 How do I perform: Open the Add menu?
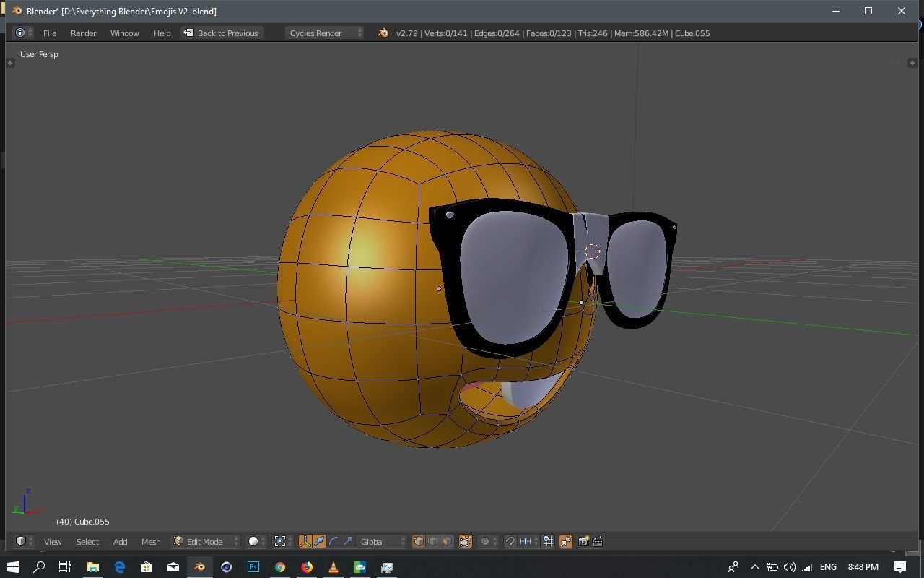coord(120,542)
